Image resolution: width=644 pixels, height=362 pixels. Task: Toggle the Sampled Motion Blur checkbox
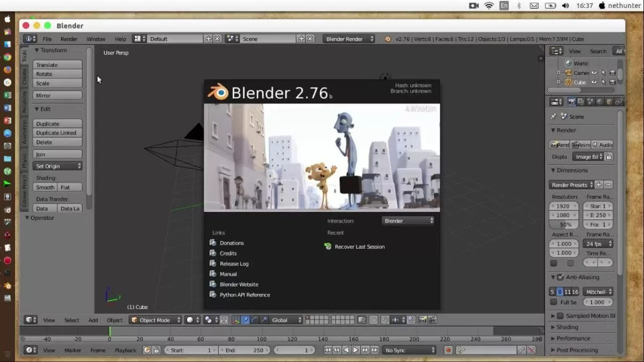coord(560,316)
